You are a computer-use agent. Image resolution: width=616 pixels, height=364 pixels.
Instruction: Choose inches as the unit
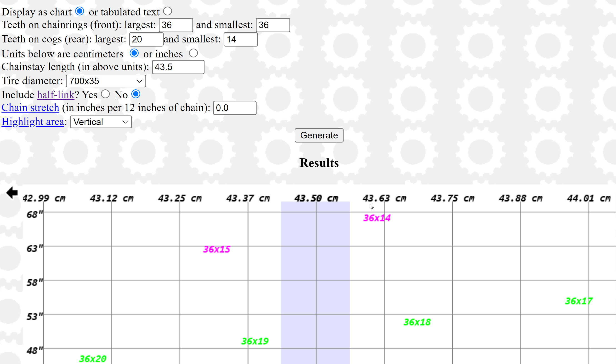(x=193, y=53)
